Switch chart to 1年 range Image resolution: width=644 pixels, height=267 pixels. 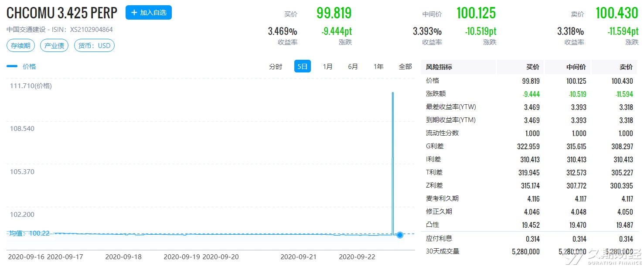coord(378,66)
